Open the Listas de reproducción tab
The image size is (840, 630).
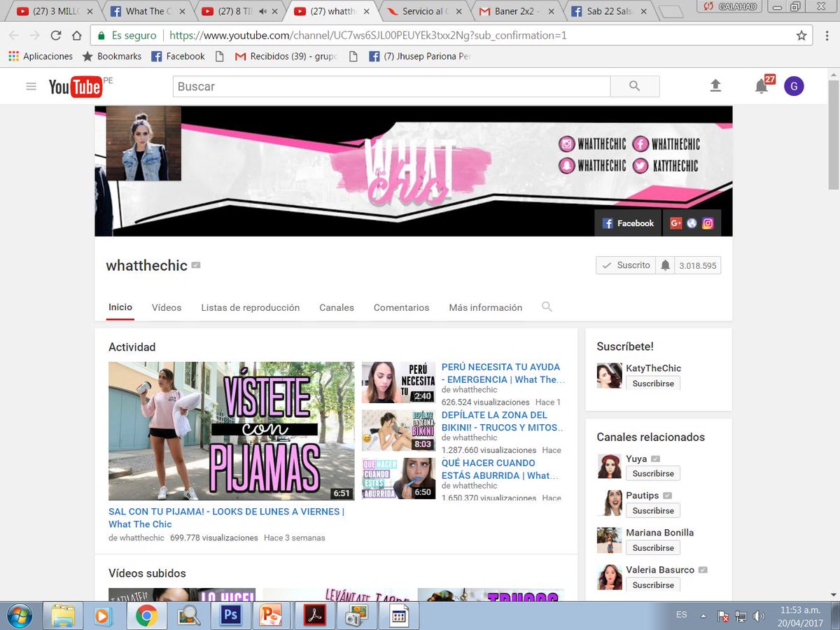(251, 307)
